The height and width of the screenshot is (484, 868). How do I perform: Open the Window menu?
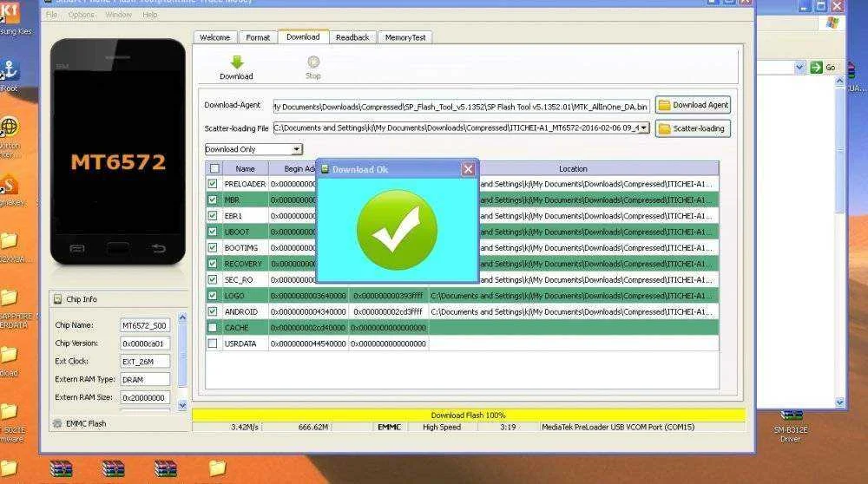click(118, 15)
